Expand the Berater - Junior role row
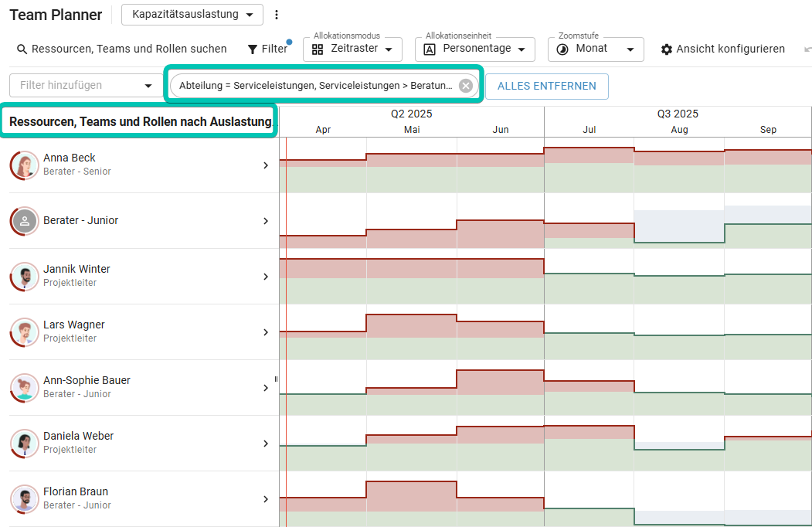The height and width of the screenshot is (527, 812). pos(266,221)
